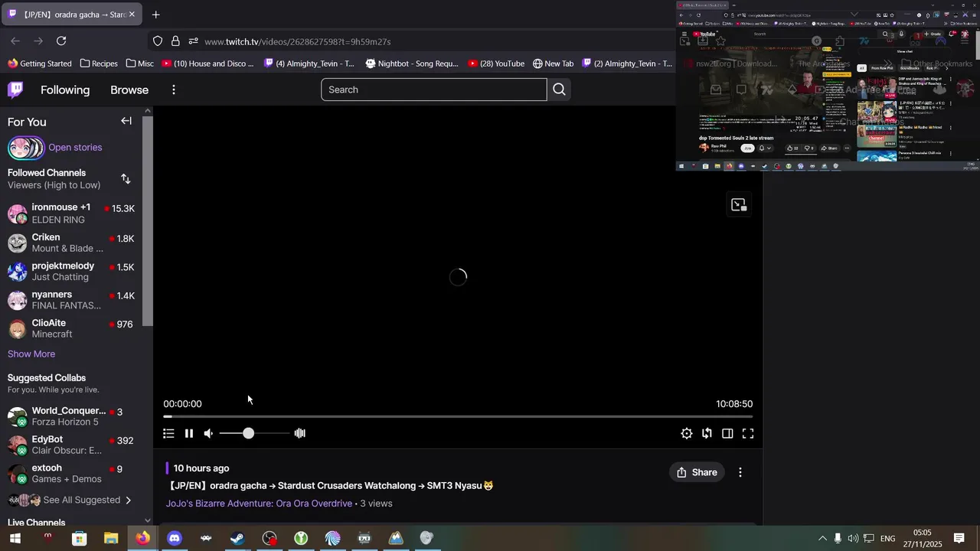Click the ENG language indicator

click(887, 539)
